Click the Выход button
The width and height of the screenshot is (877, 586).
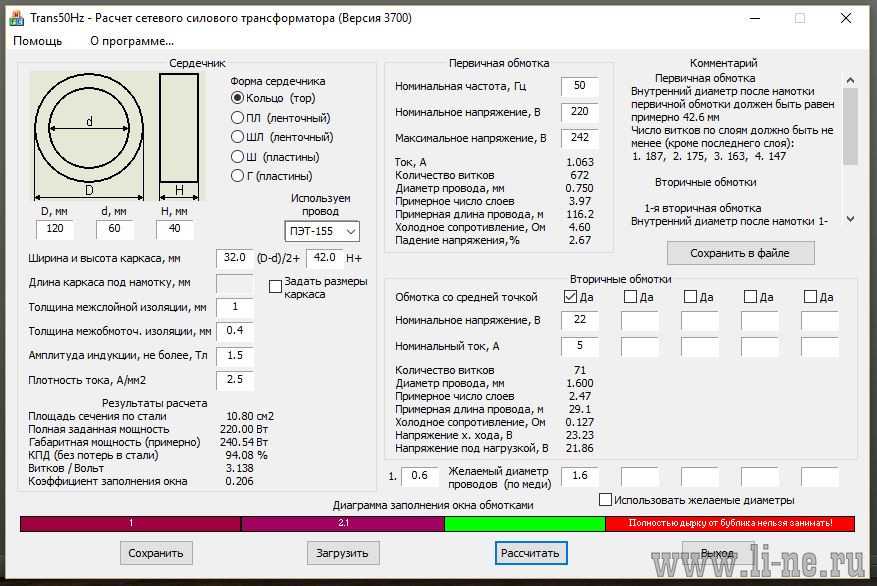(x=718, y=553)
